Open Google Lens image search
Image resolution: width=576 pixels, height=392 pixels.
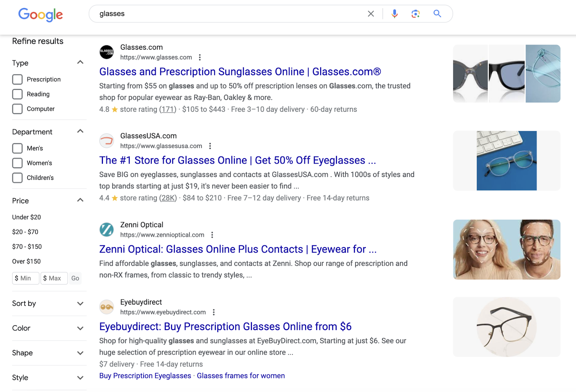415,13
